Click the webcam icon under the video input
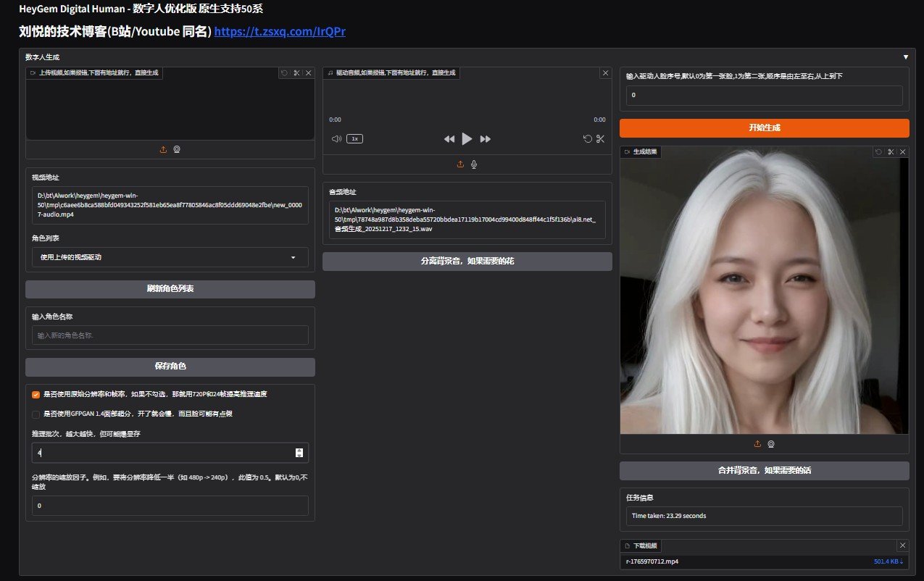The width and height of the screenshot is (924, 581). pos(177,149)
